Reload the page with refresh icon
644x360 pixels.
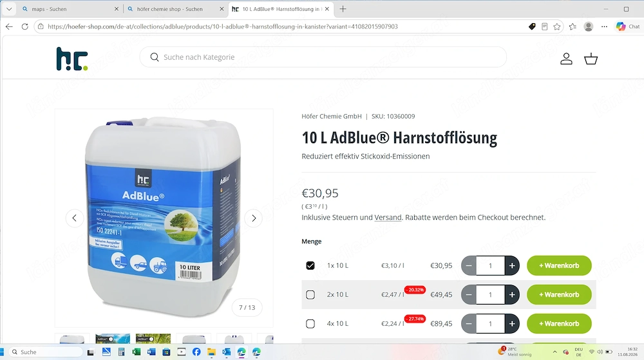pos(24,26)
